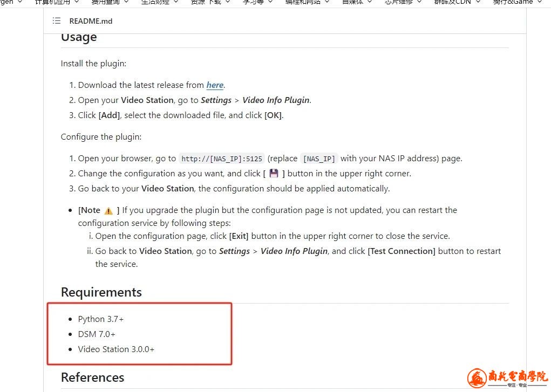The height and width of the screenshot is (392, 551).
Task: Expand the 生活财经 bookmark folder
Action: point(160,2)
